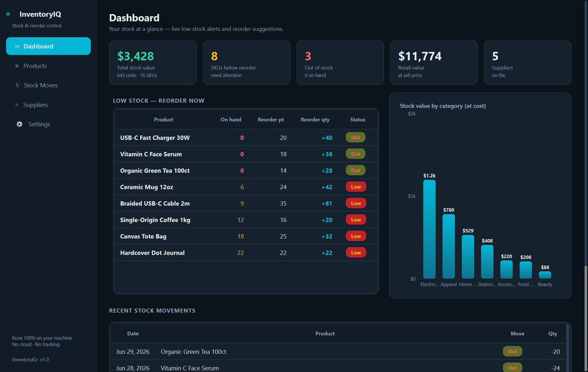This screenshot has height=372, width=588.
Task: Click the Electronics bar labeled $1.2k
Action: [429, 229]
